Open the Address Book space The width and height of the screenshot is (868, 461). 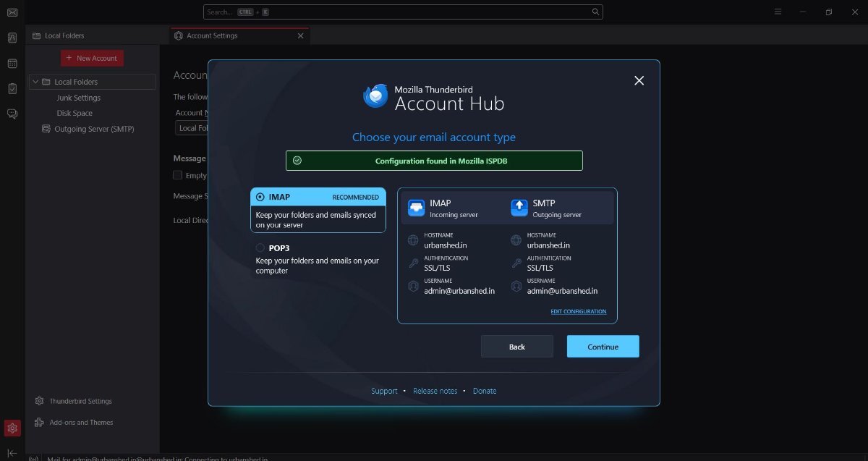(x=12, y=38)
